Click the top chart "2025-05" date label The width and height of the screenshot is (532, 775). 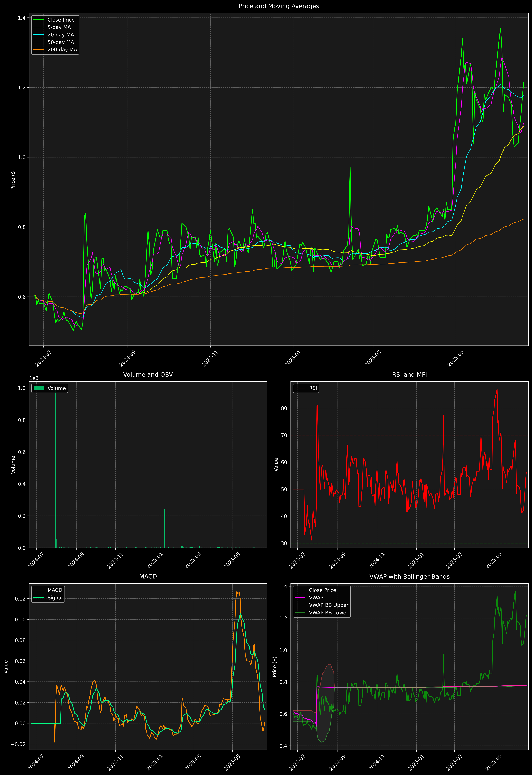(455, 358)
